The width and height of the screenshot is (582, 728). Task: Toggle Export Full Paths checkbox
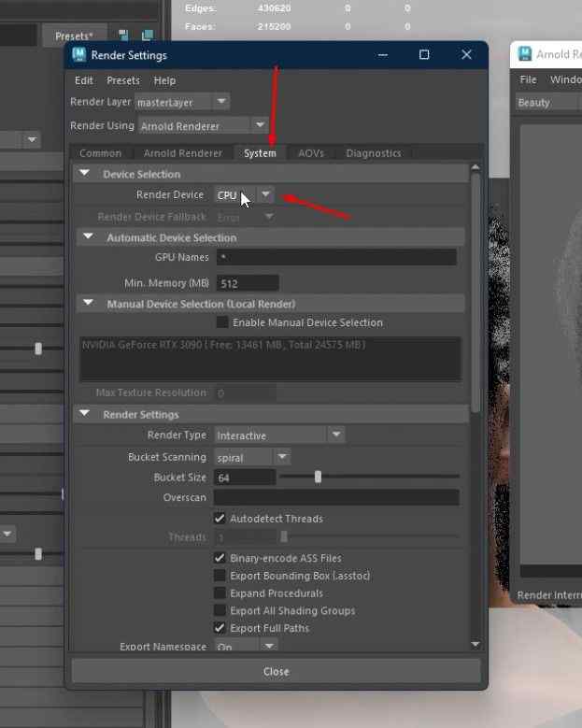(220, 628)
